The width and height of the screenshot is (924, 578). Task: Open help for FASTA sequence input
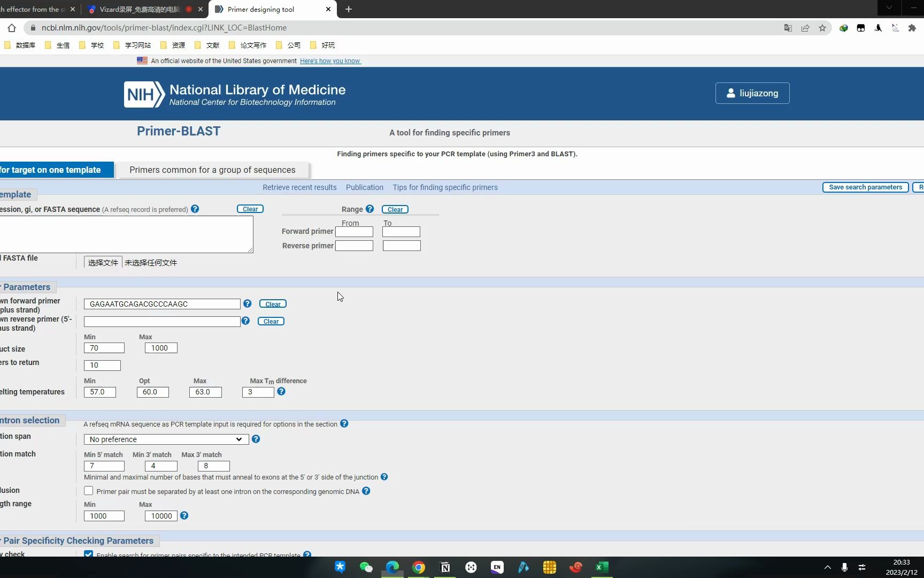coord(195,209)
